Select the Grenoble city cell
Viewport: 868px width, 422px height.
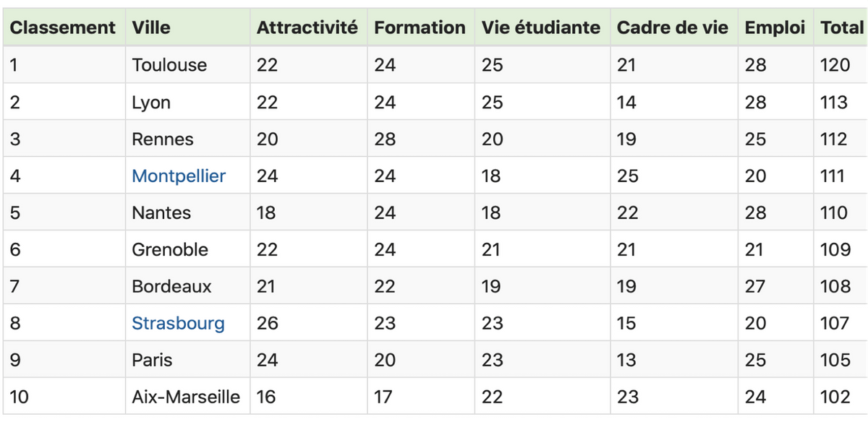point(187,249)
